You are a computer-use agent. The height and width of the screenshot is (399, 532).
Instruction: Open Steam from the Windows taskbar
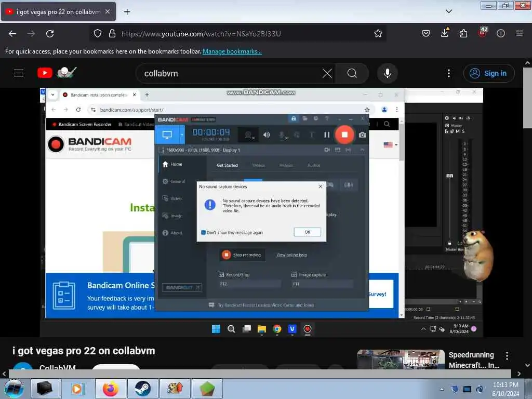tap(142, 389)
